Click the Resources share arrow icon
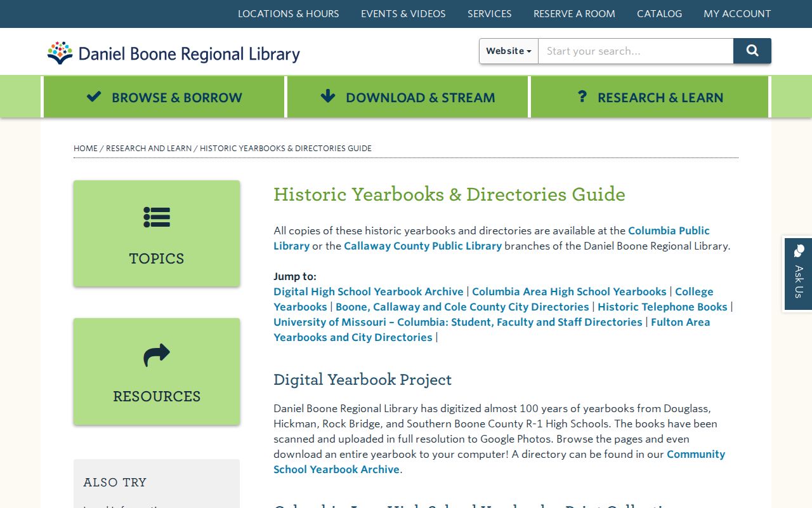 pyautogui.click(x=157, y=355)
